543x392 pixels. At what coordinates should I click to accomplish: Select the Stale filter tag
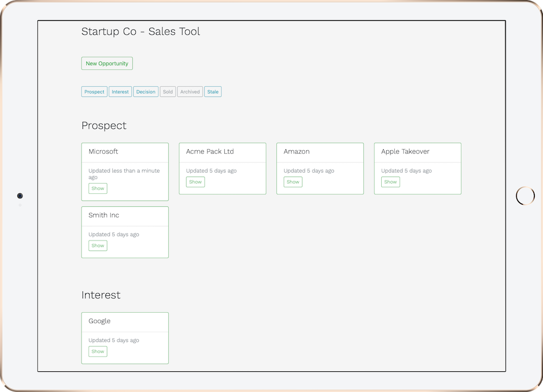[x=212, y=91]
